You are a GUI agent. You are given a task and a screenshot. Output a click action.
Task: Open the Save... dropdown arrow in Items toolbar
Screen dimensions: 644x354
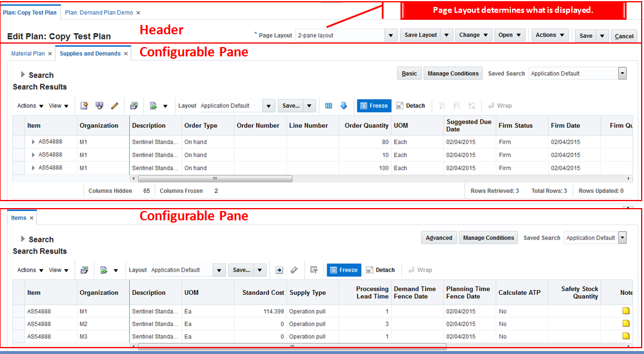[x=260, y=270]
